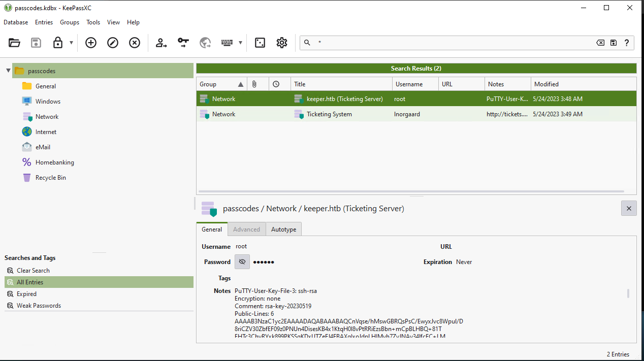
Task: Click the notes scrollbar
Action: 628,293
